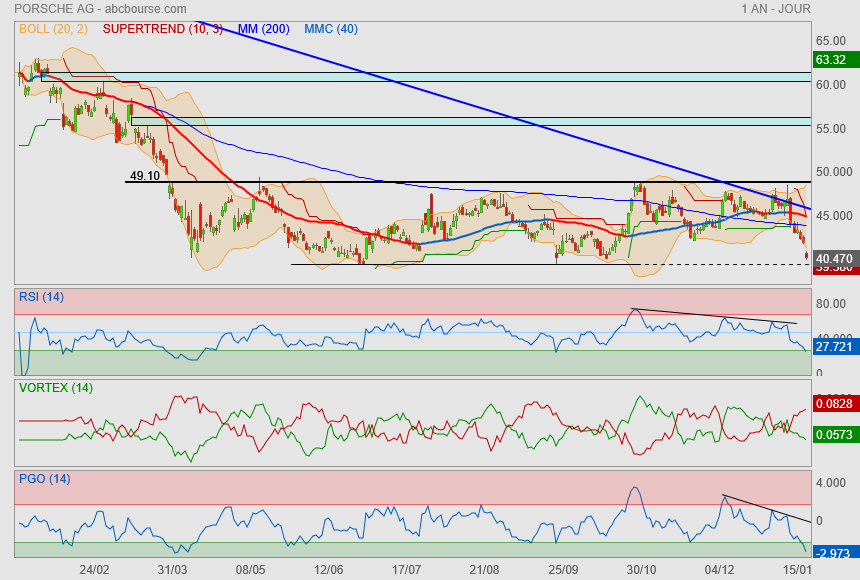860x580 pixels.
Task: Click the PGO (14) panel title
Action: pyautogui.click(x=44, y=478)
